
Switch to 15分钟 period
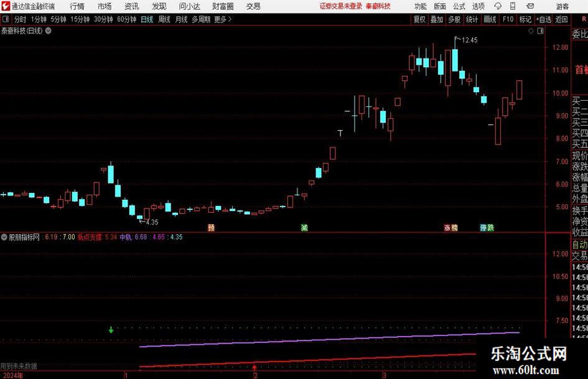pos(80,19)
